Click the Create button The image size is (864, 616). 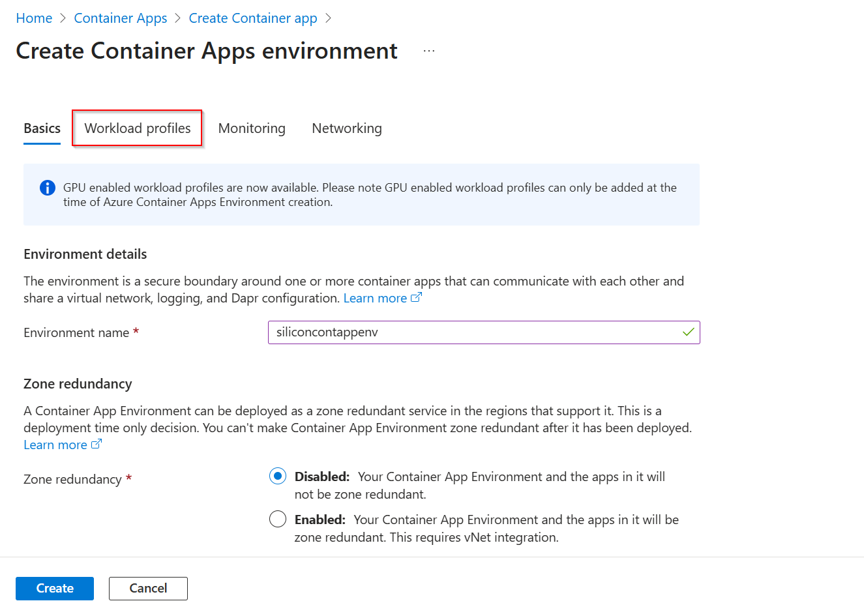pos(54,588)
